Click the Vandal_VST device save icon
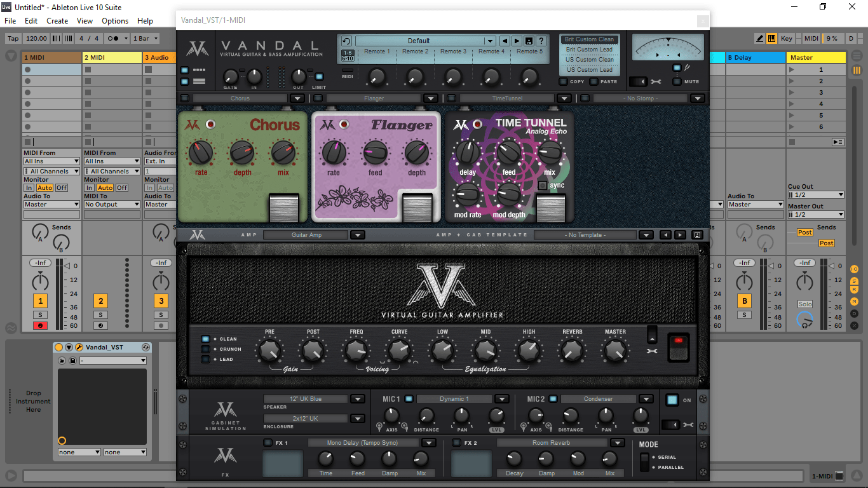The width and height of the screenshot is (868, 488). tap(72, 361)
